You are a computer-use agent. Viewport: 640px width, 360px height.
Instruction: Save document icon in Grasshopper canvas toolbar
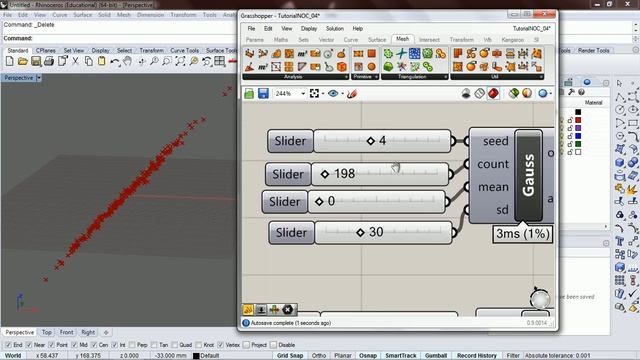tap(263, 93)
